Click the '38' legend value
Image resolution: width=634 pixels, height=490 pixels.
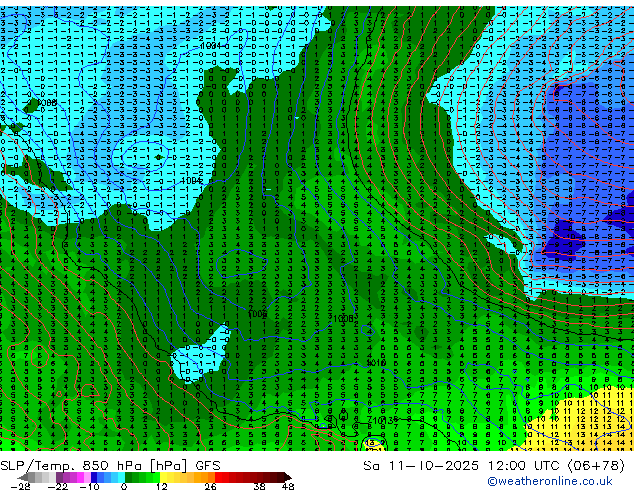(259, 486)
